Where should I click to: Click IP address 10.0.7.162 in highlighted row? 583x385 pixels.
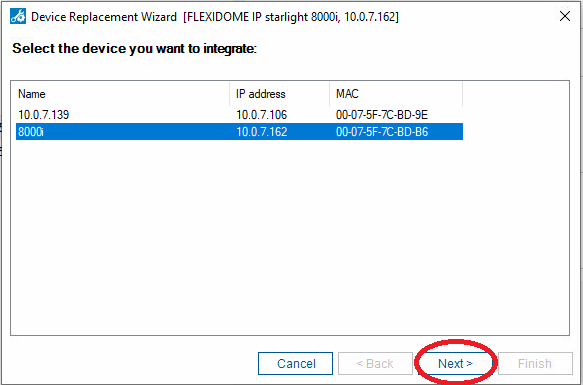tap(262, 132)
